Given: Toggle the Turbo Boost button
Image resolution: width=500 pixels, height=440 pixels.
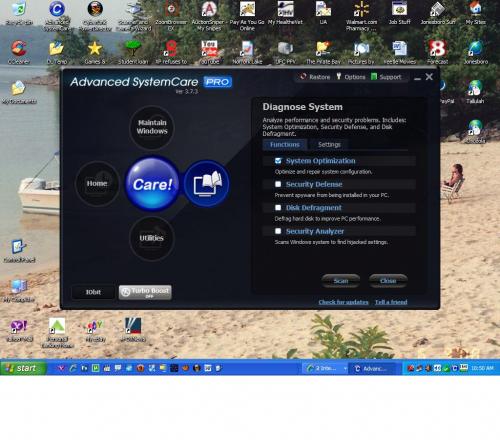Looking at the screenshot, I should (145, 292).
